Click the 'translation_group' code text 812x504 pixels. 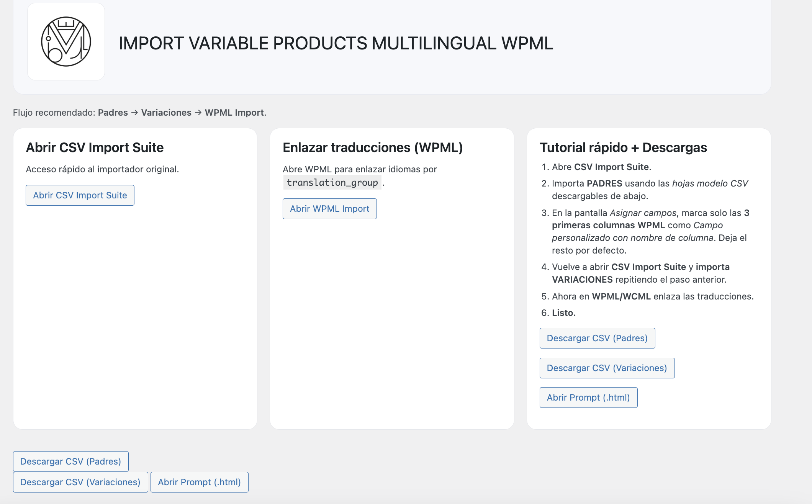click(x=332, y=183)
